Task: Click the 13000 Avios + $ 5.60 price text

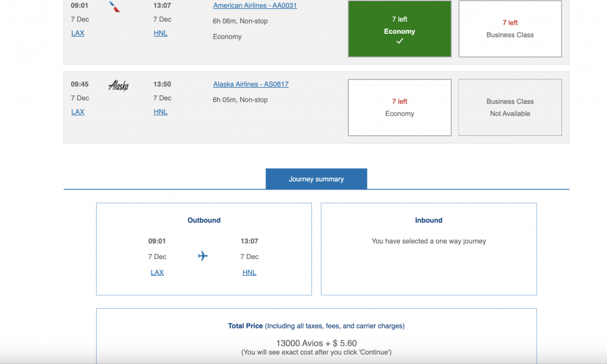Action: (x=317, y=343)
